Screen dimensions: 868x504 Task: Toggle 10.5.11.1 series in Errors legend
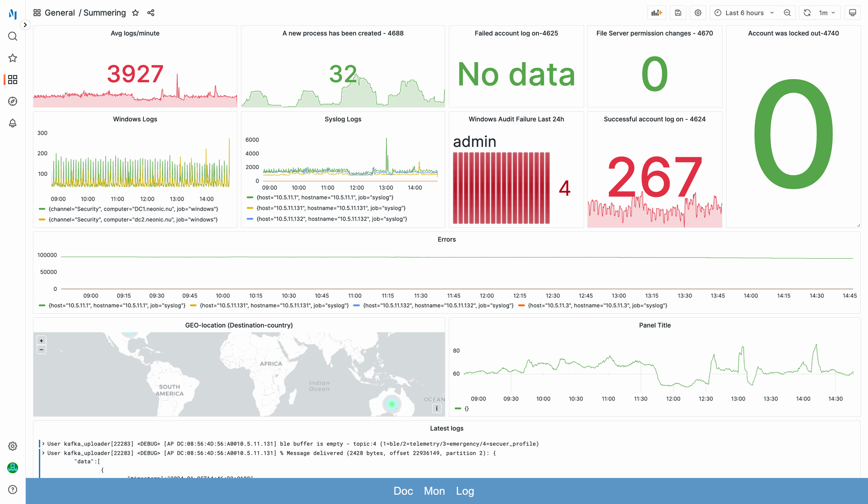click(x=117, y=306)
